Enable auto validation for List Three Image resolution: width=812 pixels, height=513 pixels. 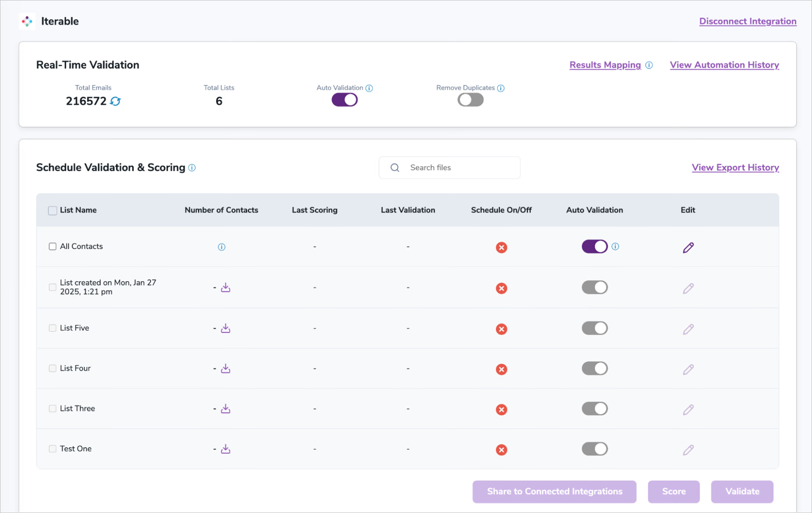click(594, 409)
